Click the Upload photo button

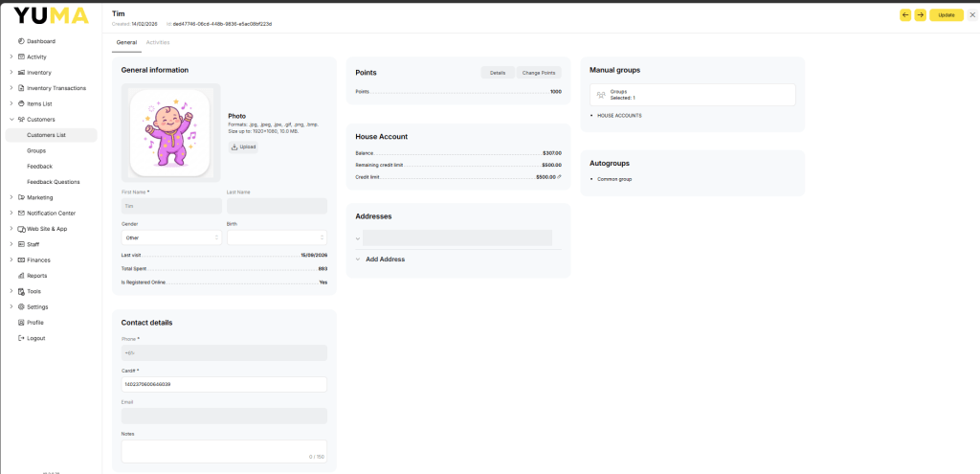pos(243,147)
